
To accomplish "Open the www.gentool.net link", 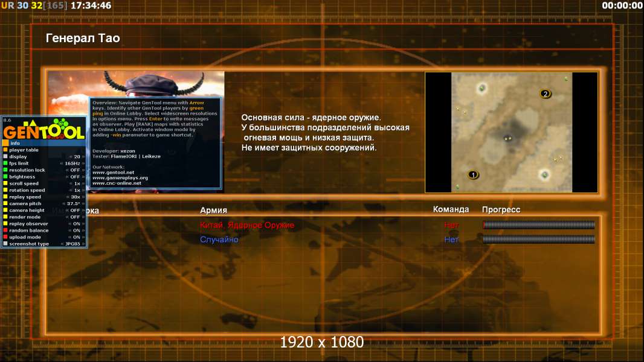I will [x=114, y=173].
